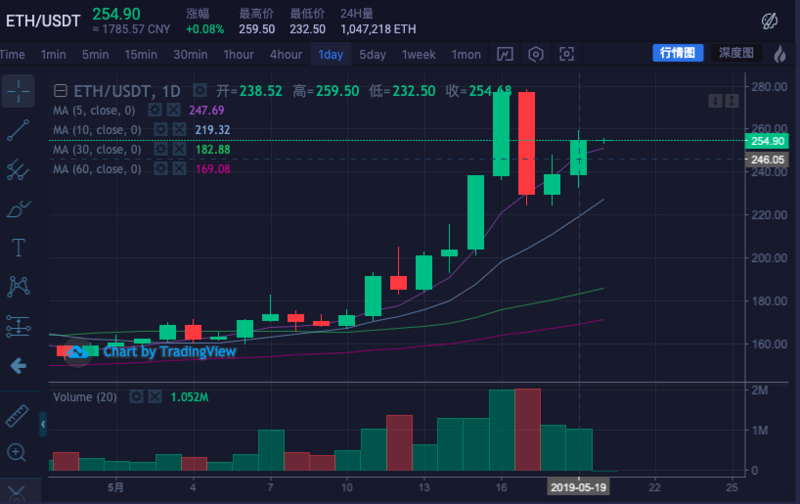
Task: Switch to the 1mon interval
Action: 466,55
